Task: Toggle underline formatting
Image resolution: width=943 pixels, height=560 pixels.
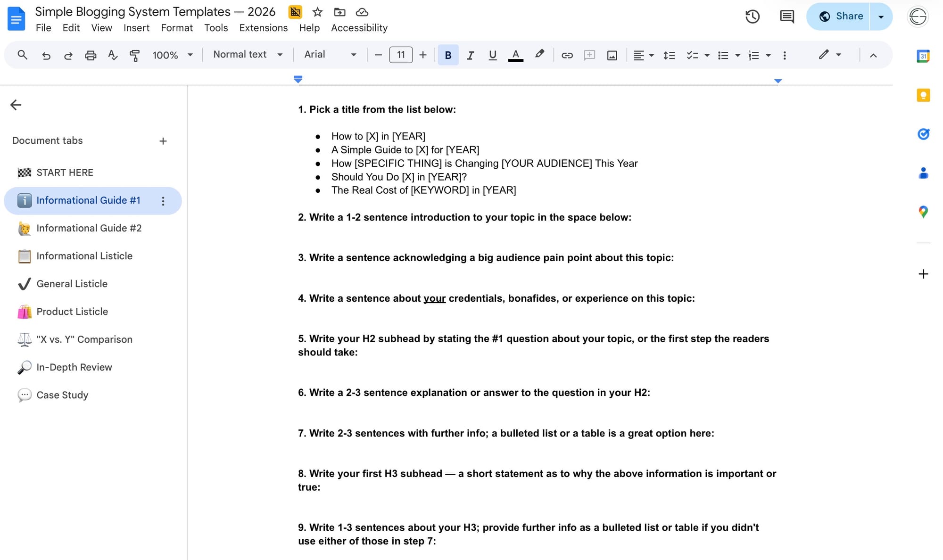Action: tap(492, 55)
